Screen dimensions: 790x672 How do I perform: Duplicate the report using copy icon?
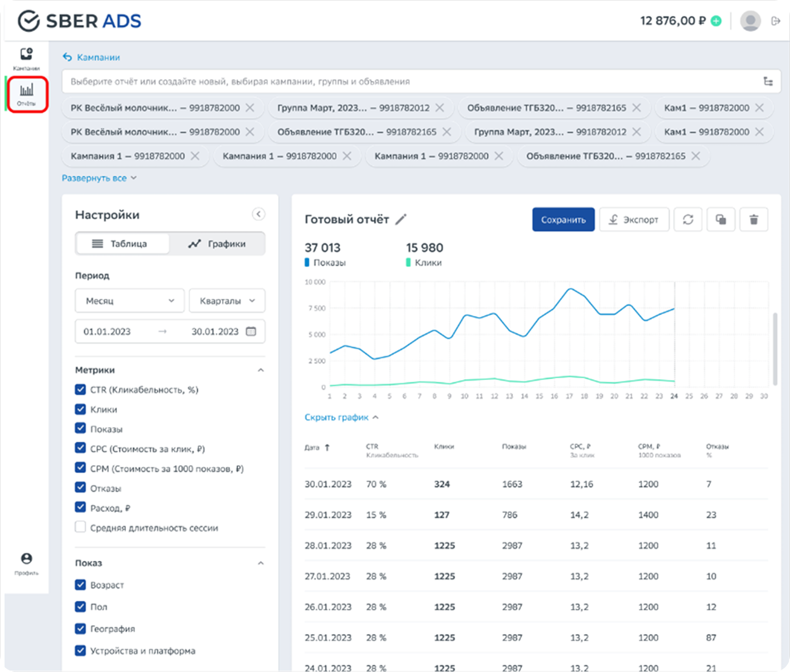[x=721, y=220]
